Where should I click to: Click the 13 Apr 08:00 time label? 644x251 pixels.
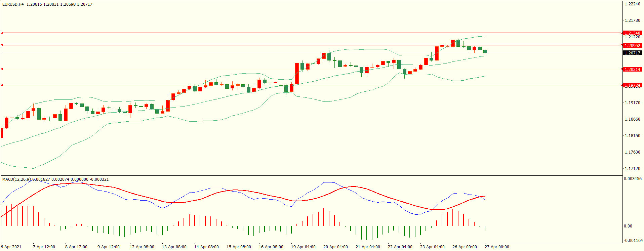coord(174,247)
